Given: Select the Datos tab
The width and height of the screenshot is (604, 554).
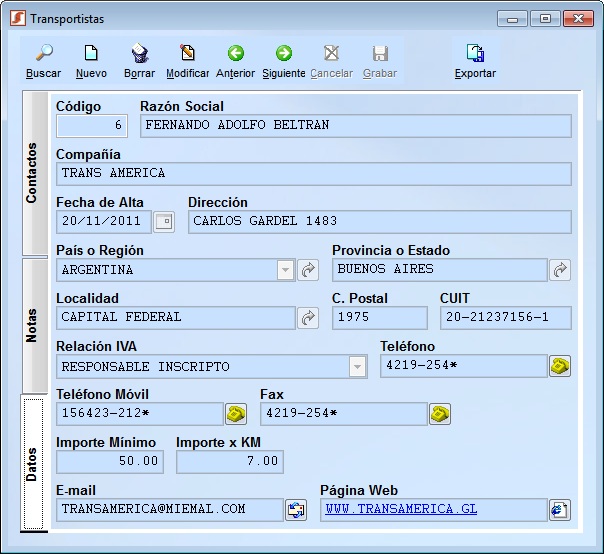Looking at the screenshot, I should (34, 464).
